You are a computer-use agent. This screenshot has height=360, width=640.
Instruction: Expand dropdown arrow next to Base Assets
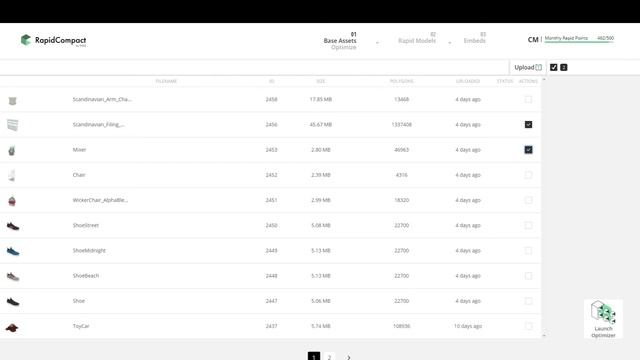point(377,42)
